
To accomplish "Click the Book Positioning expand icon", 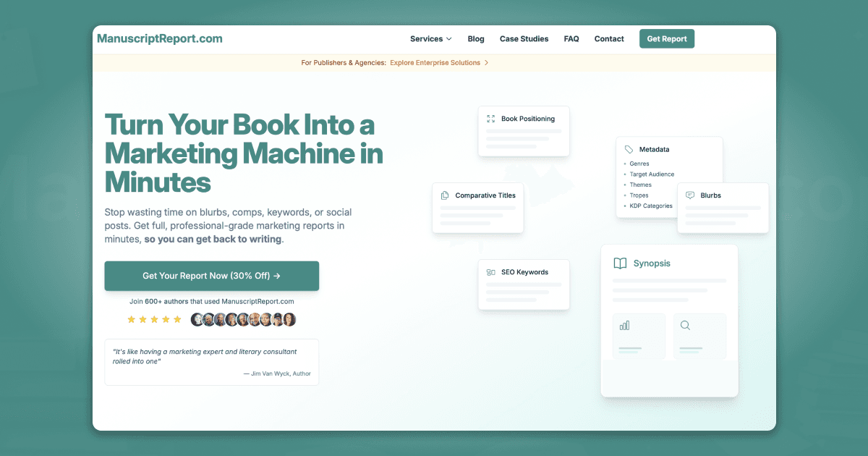I will point(491,119).
